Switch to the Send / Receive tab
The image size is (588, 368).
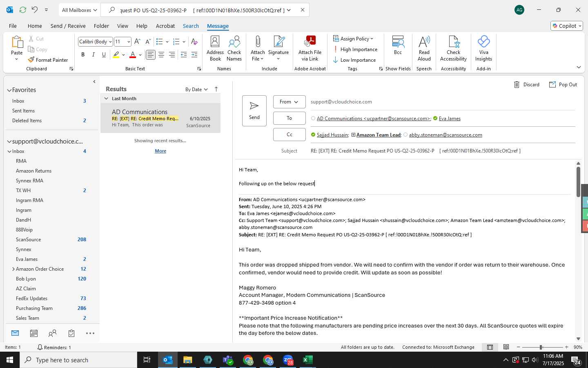(x=68, y=26)
